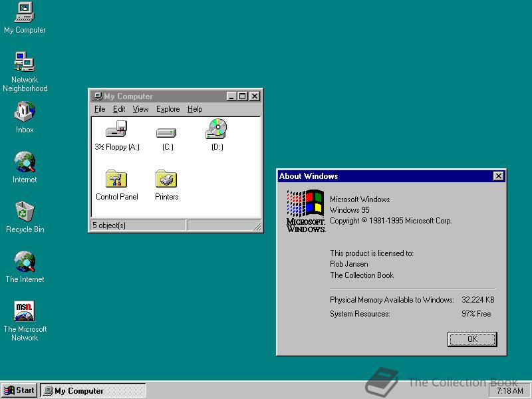Open the Edit menu

119,109
